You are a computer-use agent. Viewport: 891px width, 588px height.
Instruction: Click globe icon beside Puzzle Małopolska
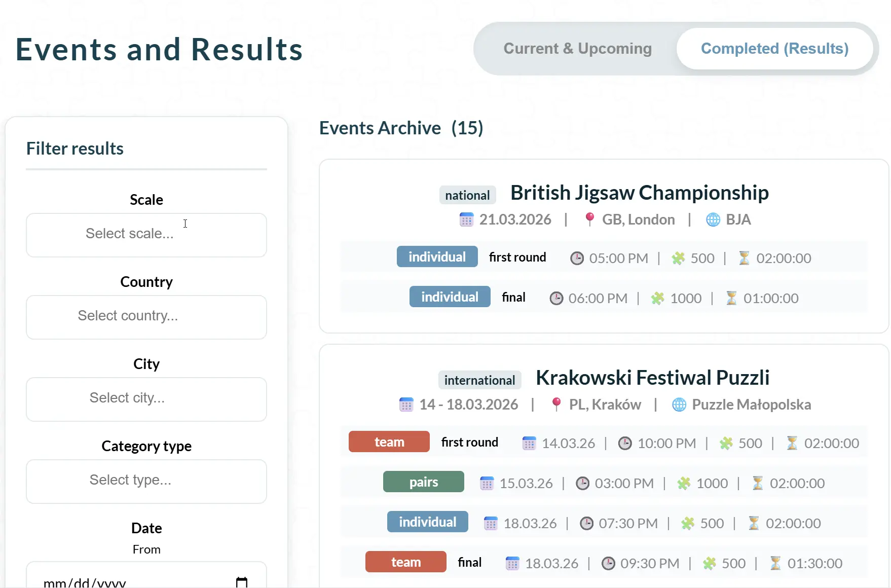679,405
